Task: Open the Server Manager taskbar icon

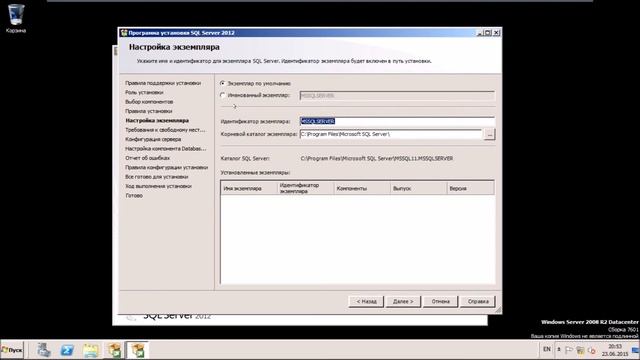Action: (x=44, y=350)
